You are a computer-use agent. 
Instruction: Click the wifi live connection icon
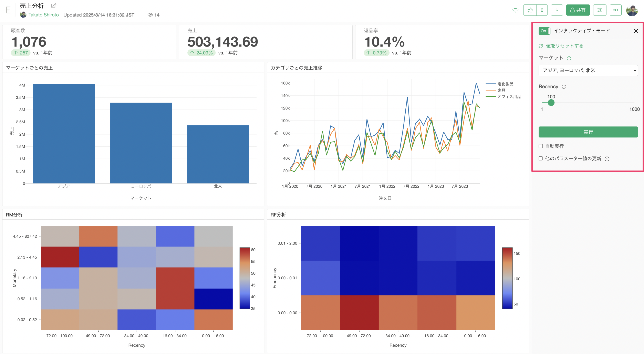(x=515, y=10)
